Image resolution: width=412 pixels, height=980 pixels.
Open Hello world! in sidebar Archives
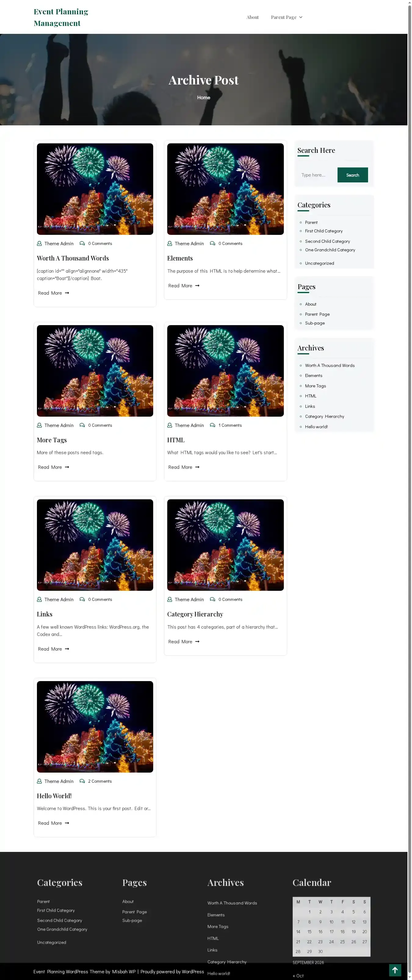click(x=316, y=427)
